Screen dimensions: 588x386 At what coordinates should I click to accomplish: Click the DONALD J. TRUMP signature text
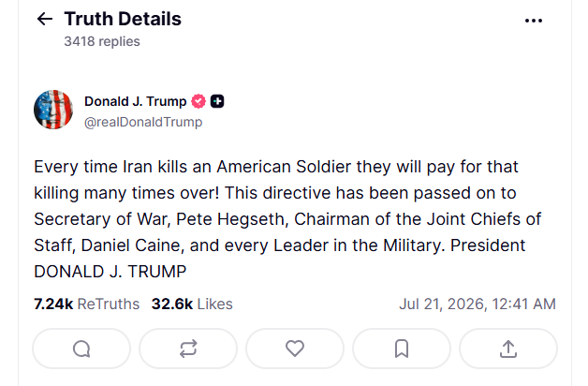point(110,271)
